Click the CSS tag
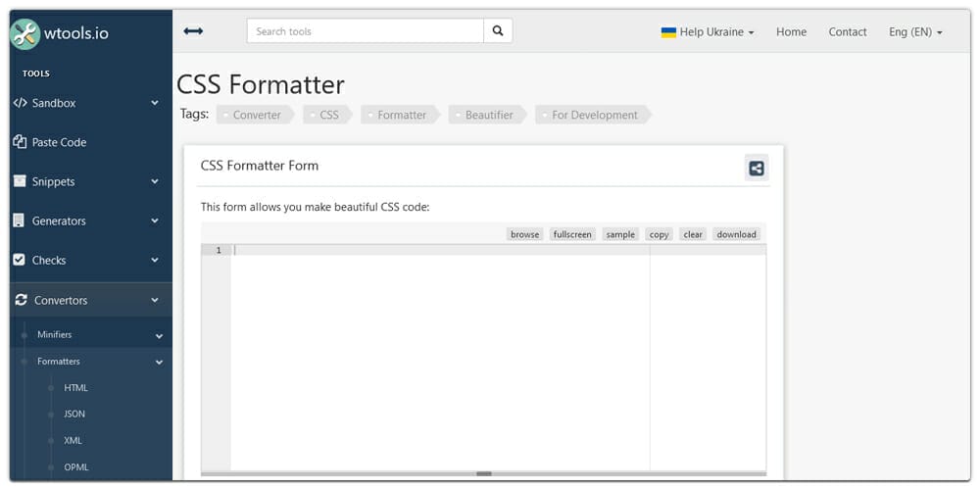This screenshot has height=490, width=980. click(328, 115)
